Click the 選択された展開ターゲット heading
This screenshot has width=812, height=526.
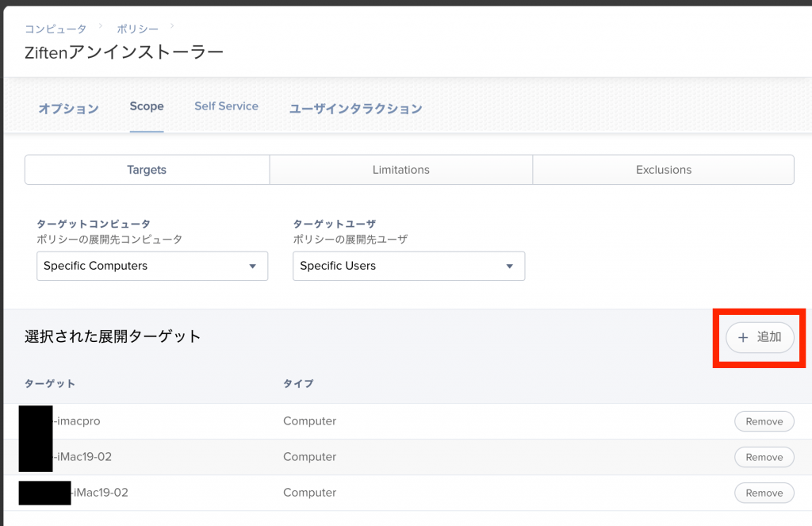coord(113,336)
